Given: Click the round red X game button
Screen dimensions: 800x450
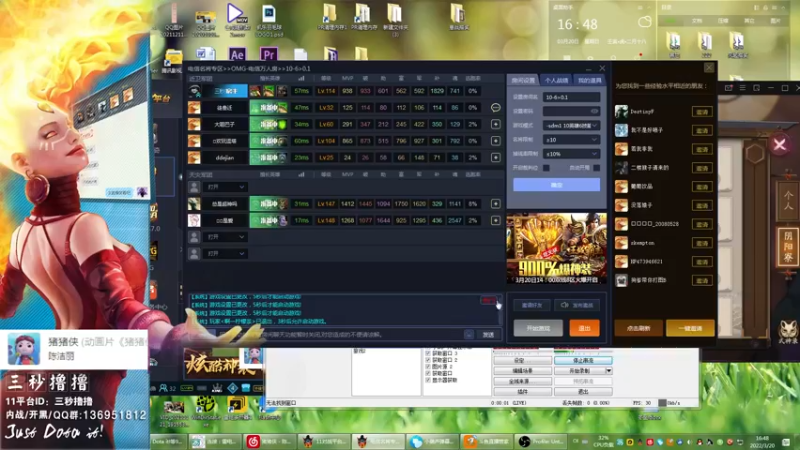Looking at the screenshot, I should 780,145.
